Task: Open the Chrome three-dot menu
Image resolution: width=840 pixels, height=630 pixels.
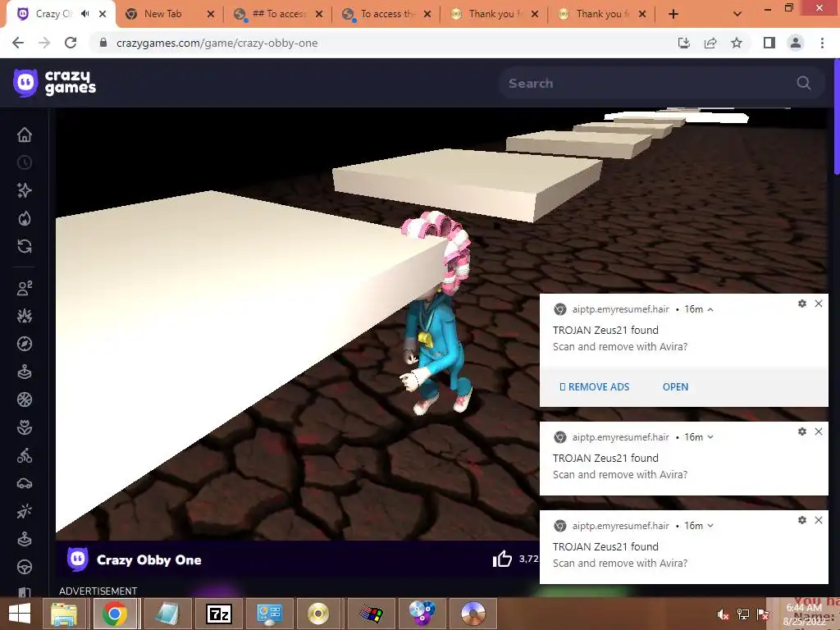Action: coord(822,43)
